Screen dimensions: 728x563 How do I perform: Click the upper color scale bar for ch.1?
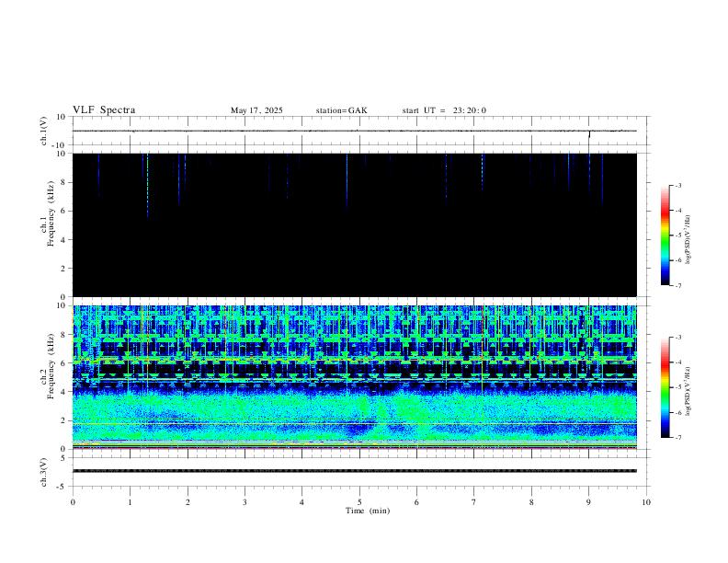[x=665, y=236]
